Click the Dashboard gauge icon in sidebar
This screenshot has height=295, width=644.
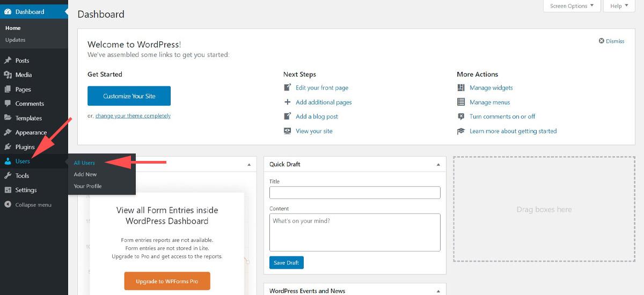[x=8, y=12]
